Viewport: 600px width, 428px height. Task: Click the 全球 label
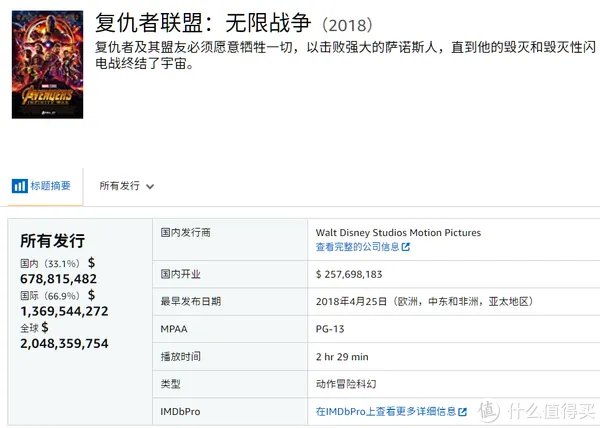point(29,328)
